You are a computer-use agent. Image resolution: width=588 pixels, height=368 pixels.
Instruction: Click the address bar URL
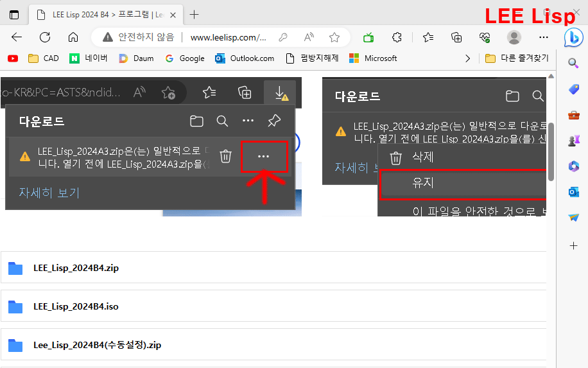click(228, 37)
